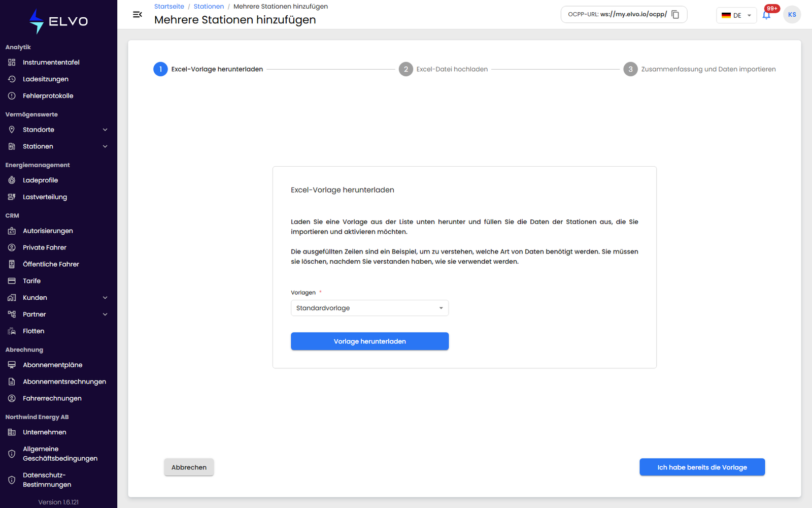Image resolution: width=812 pixels, height=508 pixels.
Task: Click the Abonnementpläne icon
Action: click(x=12, y=365)
